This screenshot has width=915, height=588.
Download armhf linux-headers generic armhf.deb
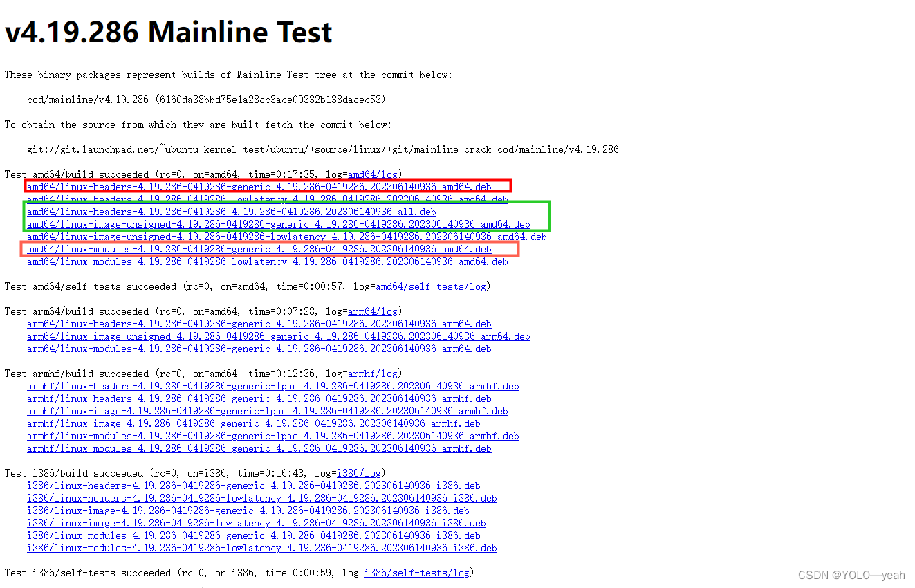(259, 398)
